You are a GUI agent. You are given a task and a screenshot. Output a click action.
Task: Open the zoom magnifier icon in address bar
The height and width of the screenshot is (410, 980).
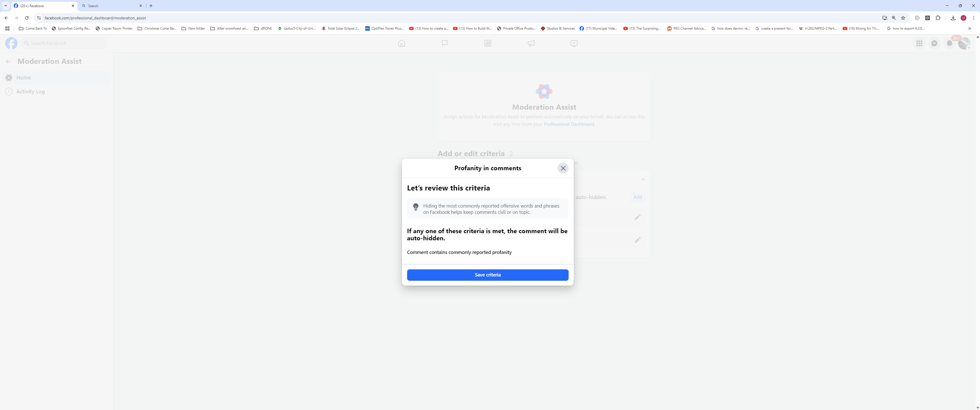894,18
